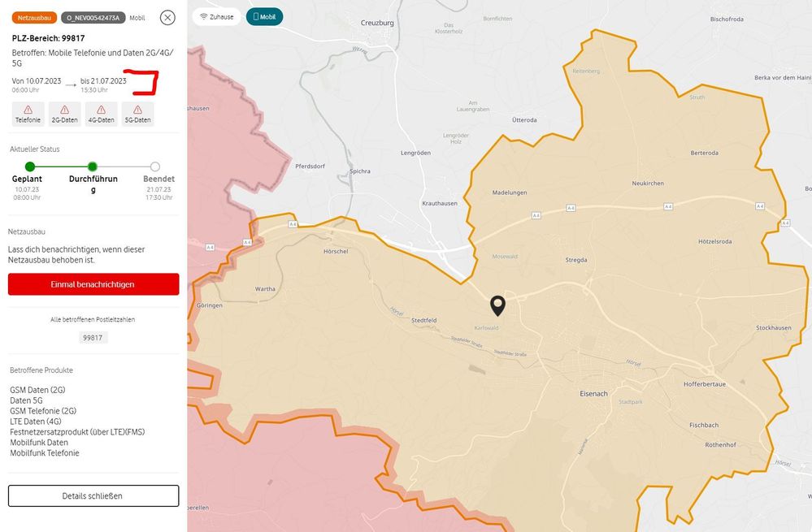The height and width of the screenshot is (532, 812).
Task: Click the Creuzburg label on the map
Action: click(377, 23)
